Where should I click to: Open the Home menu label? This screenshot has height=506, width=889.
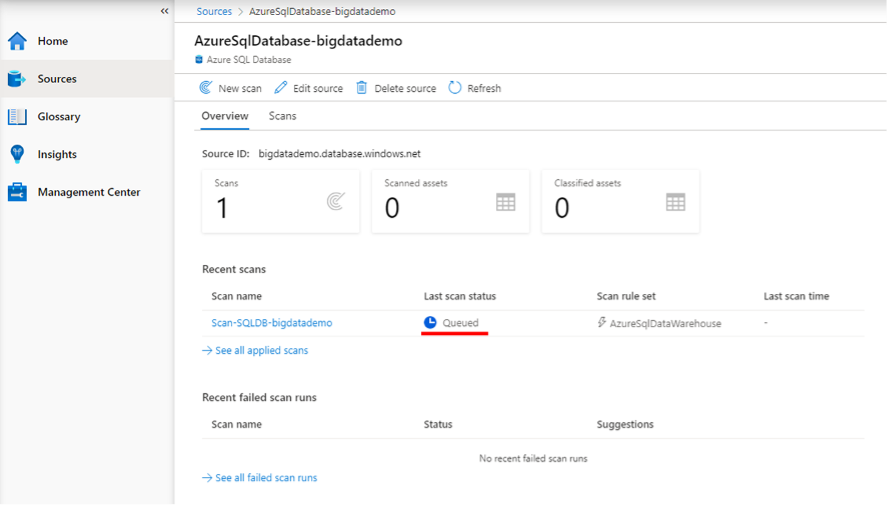click(53, 41)
